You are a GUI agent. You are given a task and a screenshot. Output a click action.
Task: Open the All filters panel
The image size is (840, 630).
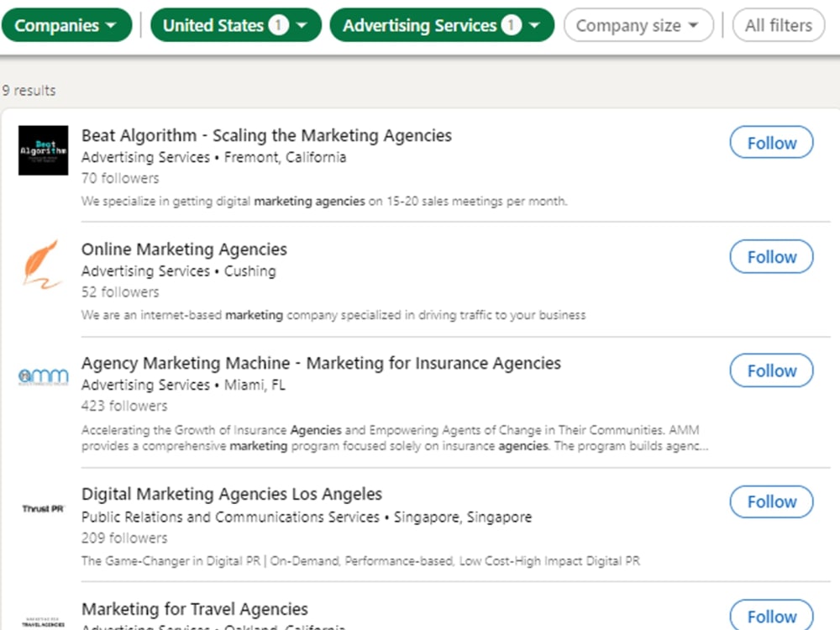778,24
